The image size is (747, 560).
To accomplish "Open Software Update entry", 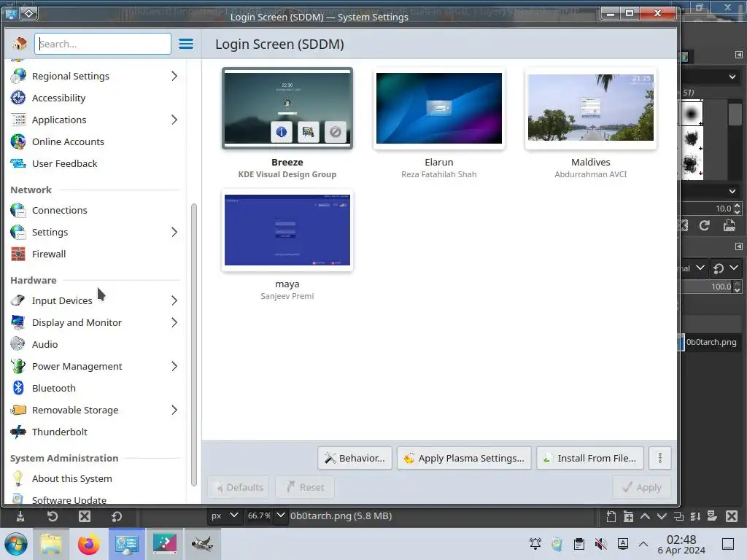I will [x=69, y=500].
